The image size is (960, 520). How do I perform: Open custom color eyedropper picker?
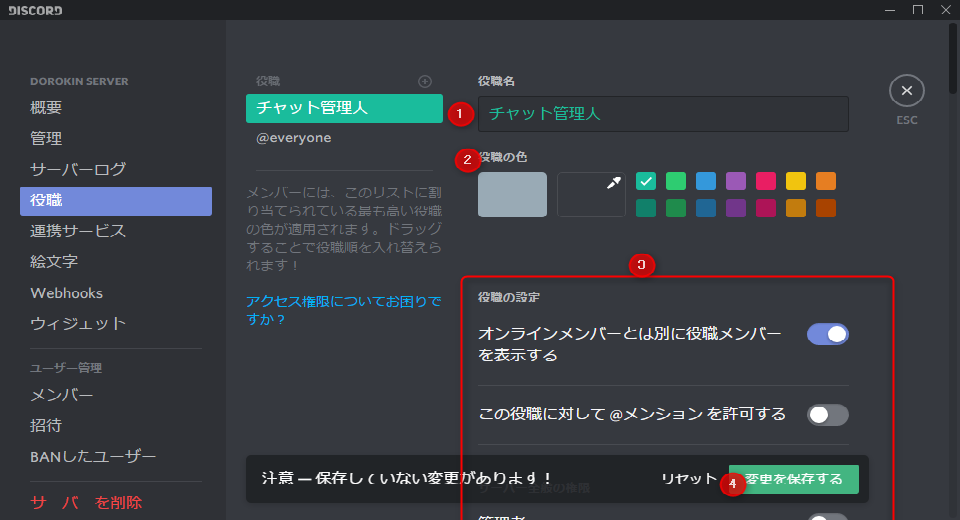(x=591, y=194)
